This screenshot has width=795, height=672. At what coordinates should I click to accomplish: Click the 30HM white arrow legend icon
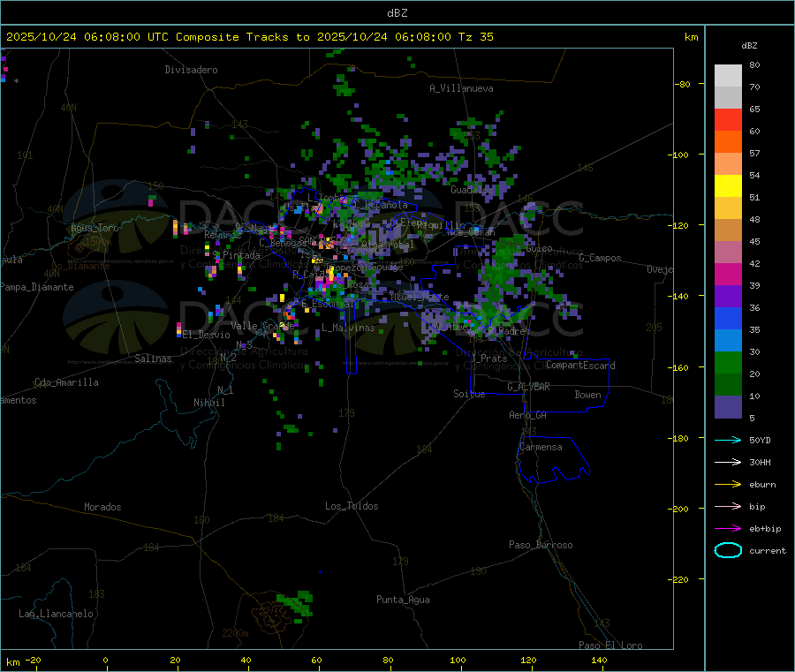click(x=728, y=462)
